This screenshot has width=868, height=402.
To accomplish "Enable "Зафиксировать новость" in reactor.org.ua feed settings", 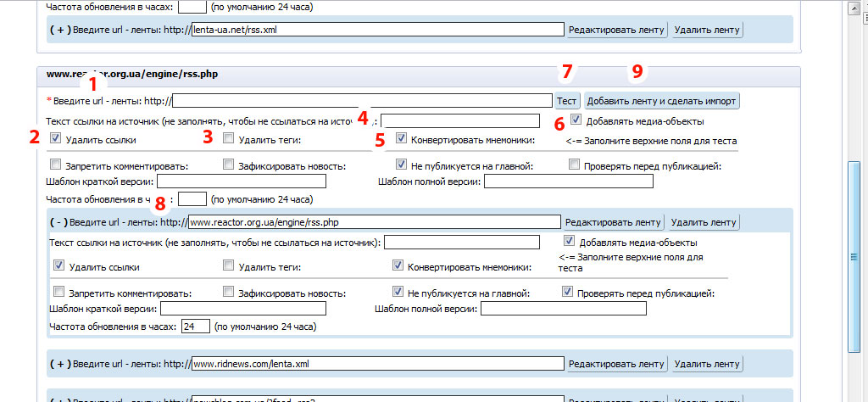I will pyautogui.click(x=229, y=293).
